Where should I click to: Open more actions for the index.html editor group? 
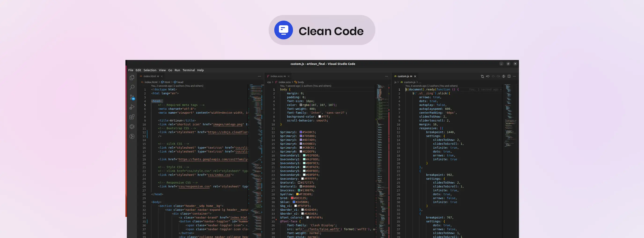tap(259, 76)
